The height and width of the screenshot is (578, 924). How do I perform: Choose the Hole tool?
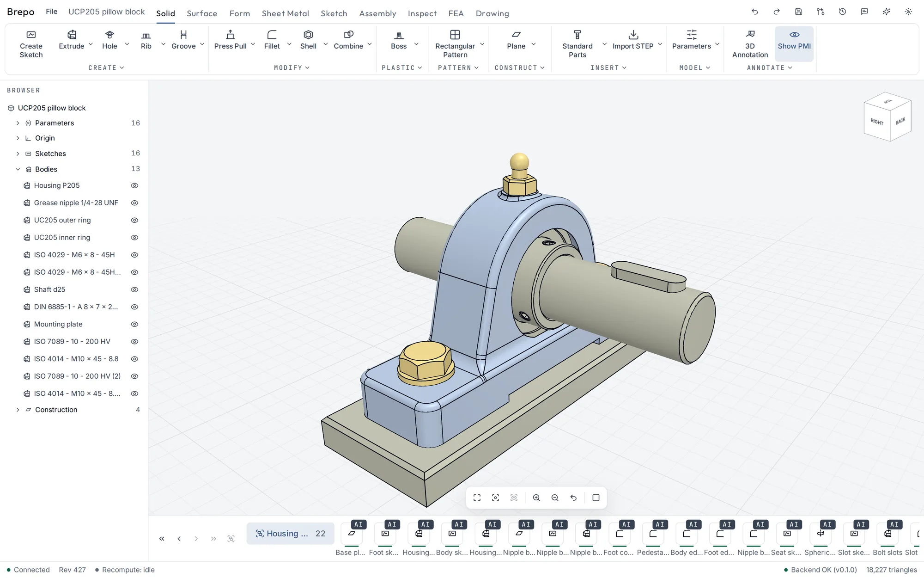coord(109,40)
